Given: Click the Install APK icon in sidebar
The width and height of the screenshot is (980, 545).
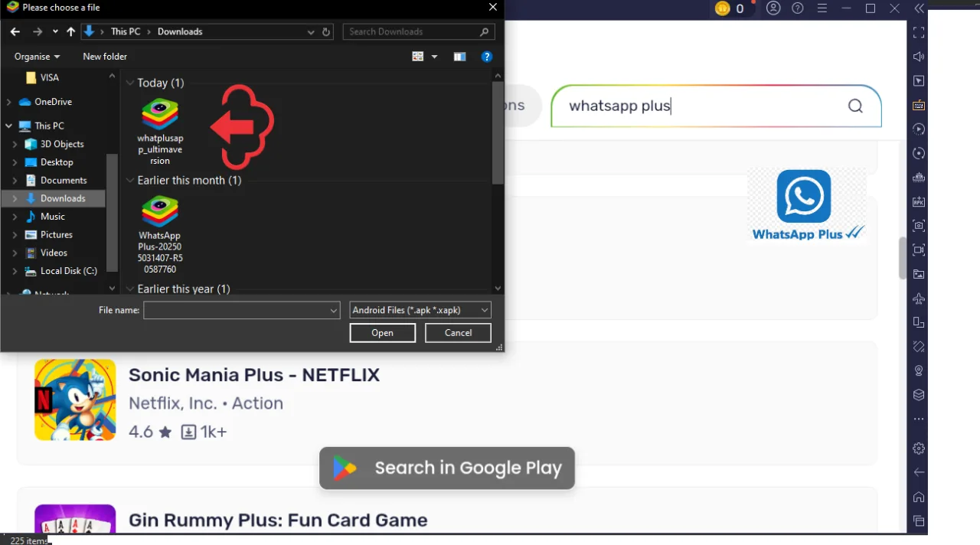Looking at the screenshot, I should coord(919,201).
